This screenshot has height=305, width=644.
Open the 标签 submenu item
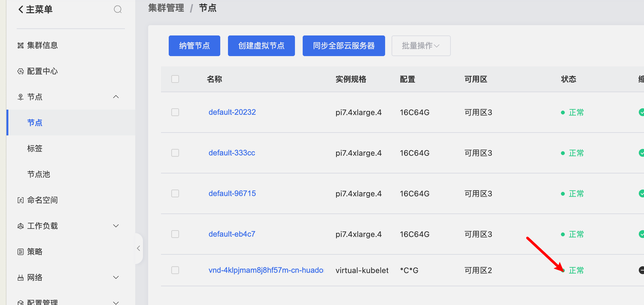point(35,148)
